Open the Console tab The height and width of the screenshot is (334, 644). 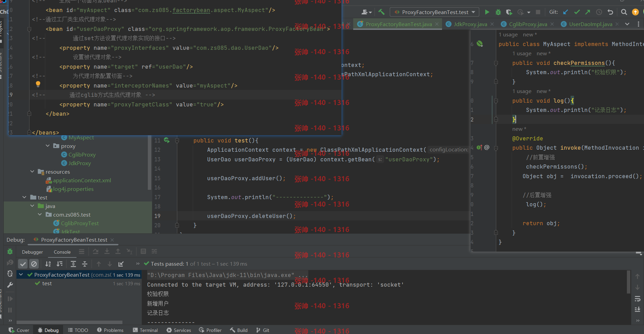(x=62, y=252)
